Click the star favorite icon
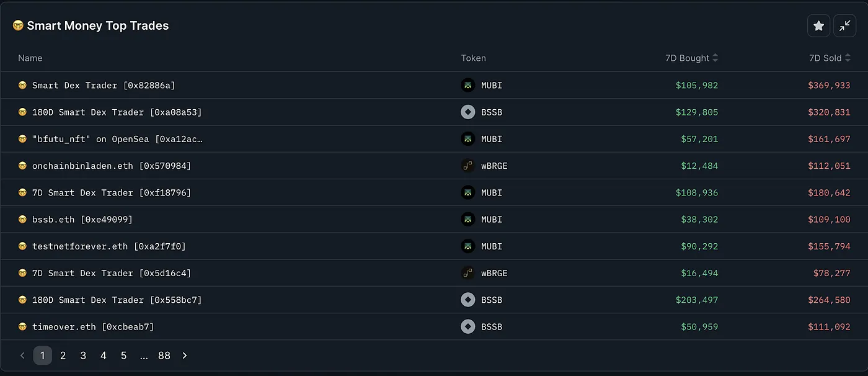Image resolution: width=868 pixels, height=376 pixels. tap(818, 26)
